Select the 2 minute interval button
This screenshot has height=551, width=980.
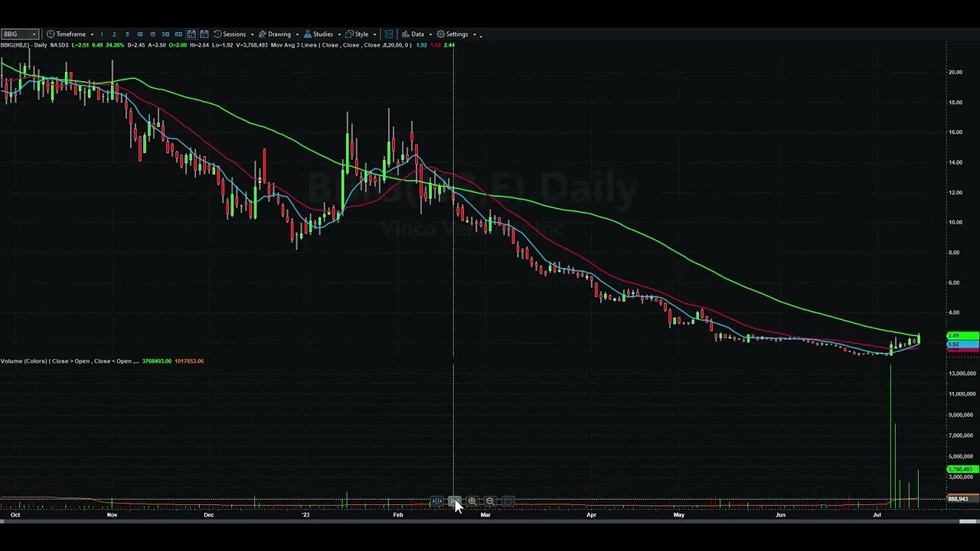coord(114,34)
